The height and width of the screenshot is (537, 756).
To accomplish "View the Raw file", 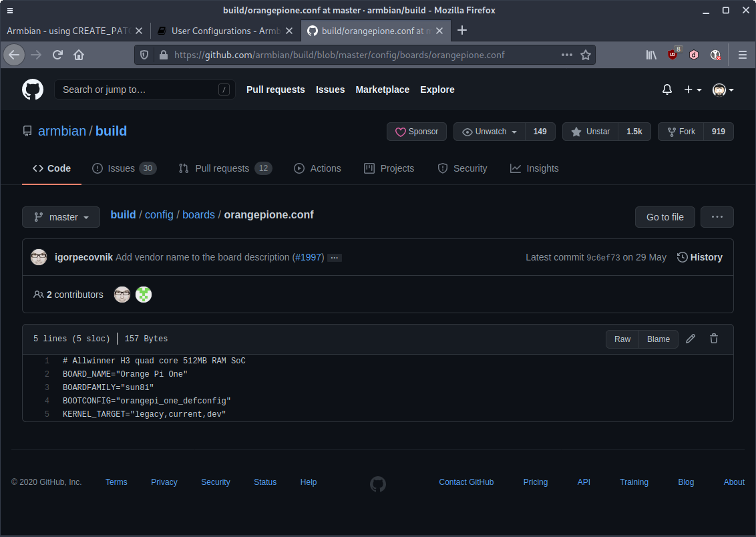I will [622, 339].
